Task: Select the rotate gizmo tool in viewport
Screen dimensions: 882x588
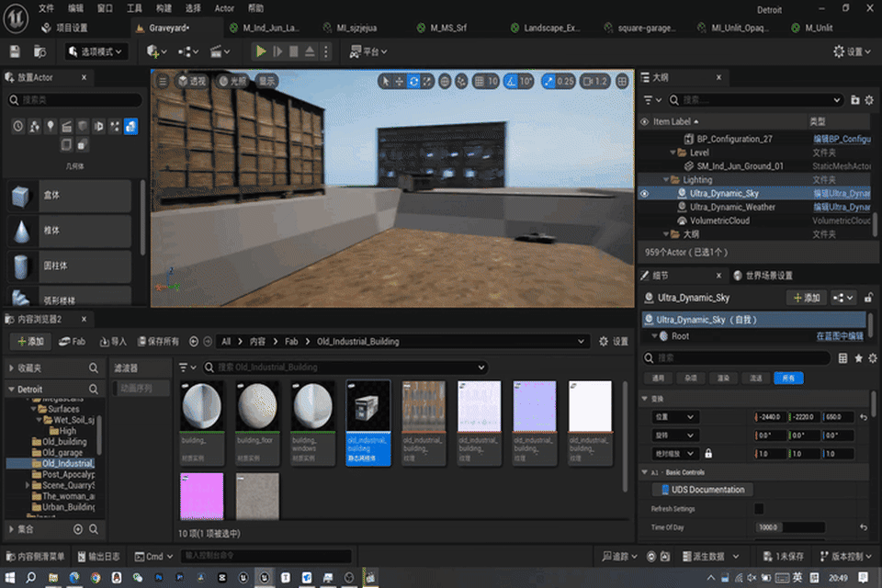Action: click(413, 82)
